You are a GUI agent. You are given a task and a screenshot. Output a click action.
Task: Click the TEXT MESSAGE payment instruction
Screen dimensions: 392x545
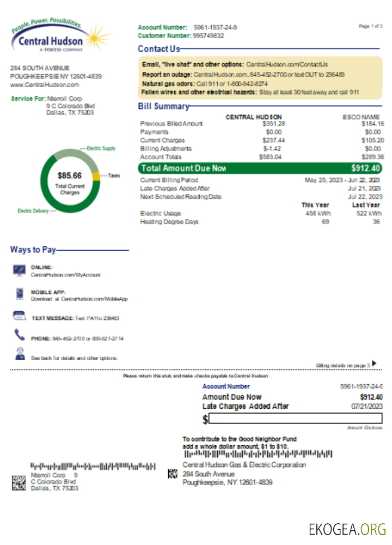tap(75, 318)
